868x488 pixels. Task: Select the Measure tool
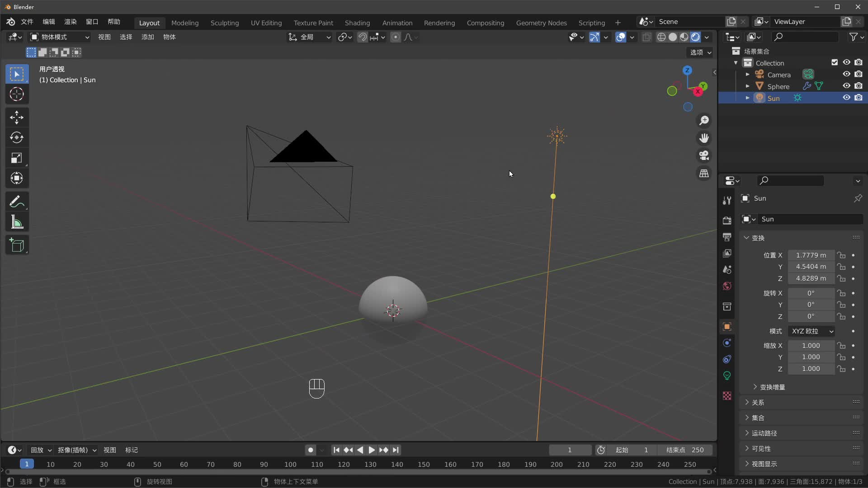pyautogui.click(x=17, y=222)
